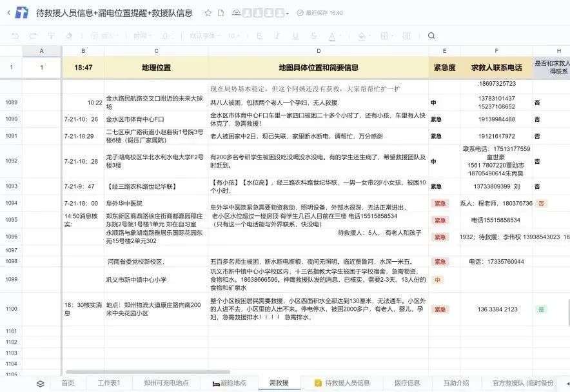Image resolution: width=570 pixels, height=392 pixels.
Task: Pick the font color A swatch
Action: pyautogui.click(x=332, y=35)
